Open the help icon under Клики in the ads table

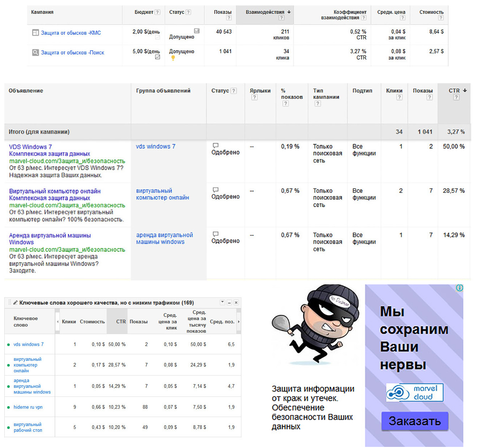(399, 97)
